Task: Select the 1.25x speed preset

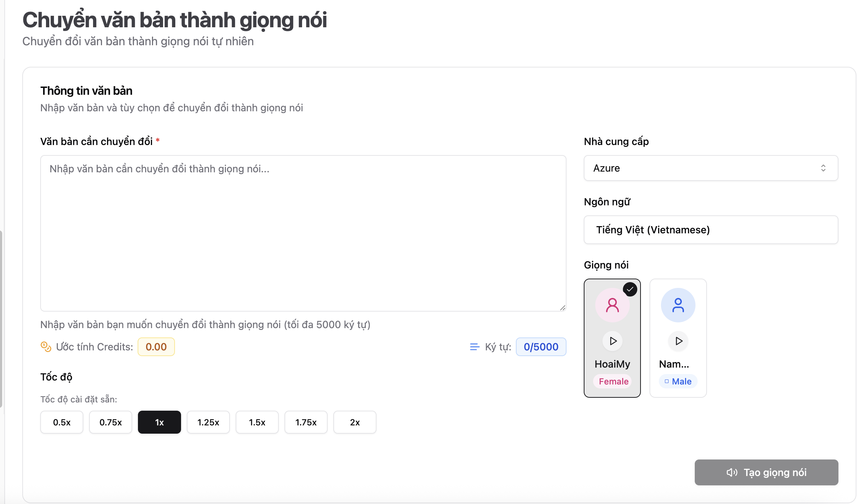Action: [208, 422]
